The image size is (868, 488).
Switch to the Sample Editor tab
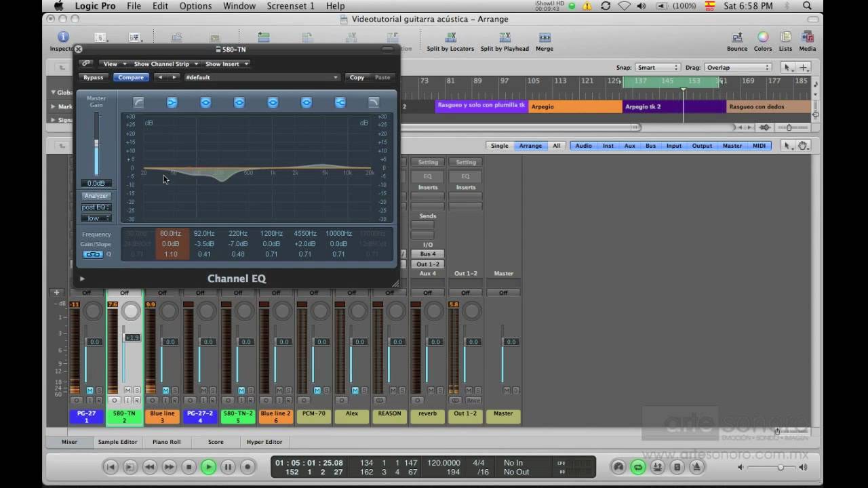pyautogui.click(x=117, y=442)
